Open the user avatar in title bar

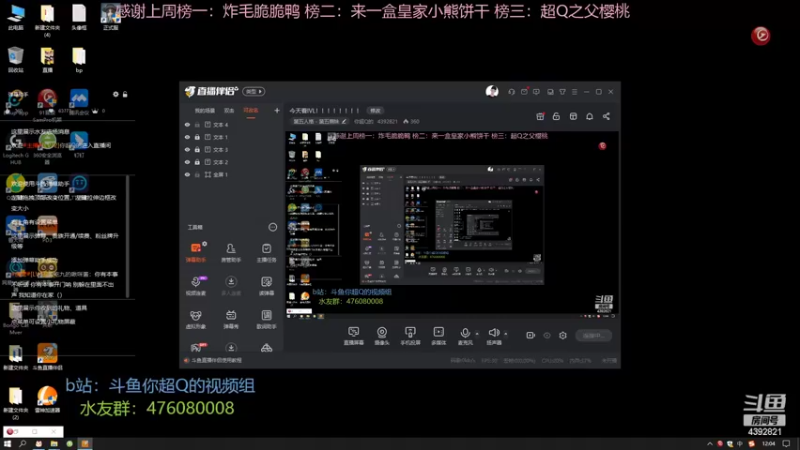pos(492,91)
